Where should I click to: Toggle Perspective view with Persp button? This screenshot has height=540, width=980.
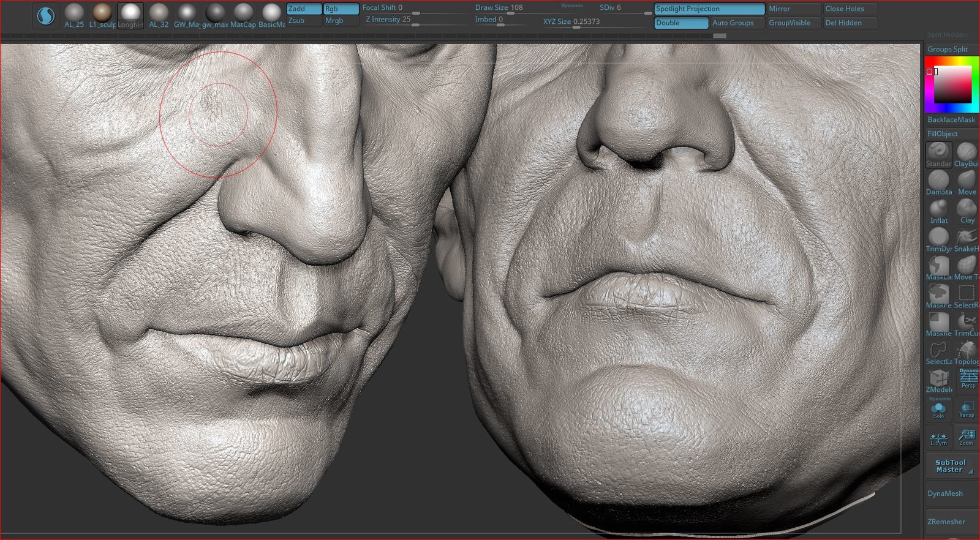pyautogui.click(x=968, y=380)
